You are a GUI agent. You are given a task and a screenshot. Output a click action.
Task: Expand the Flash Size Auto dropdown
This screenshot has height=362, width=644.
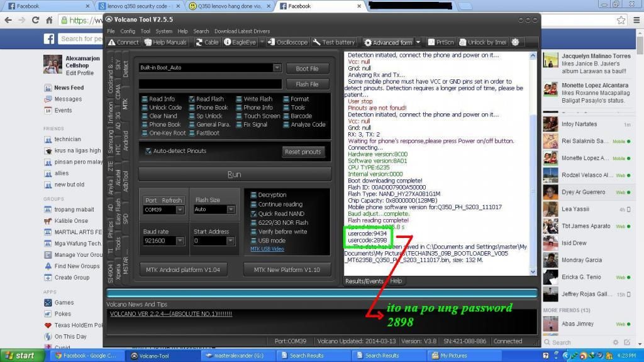[231, 210]
